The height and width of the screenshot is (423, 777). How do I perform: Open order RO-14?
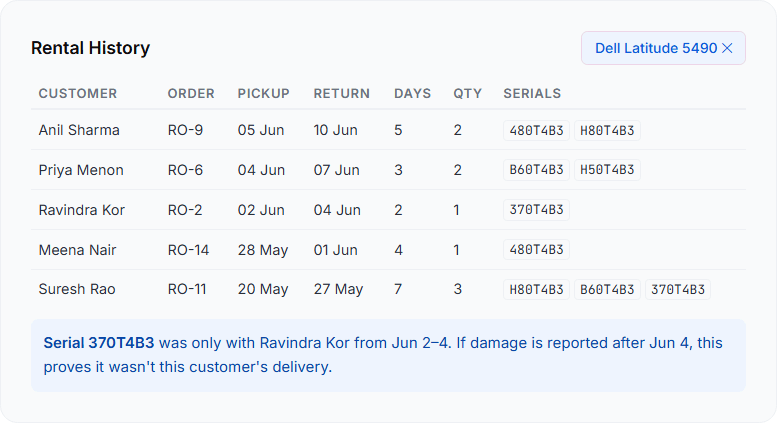click(188, 250)
